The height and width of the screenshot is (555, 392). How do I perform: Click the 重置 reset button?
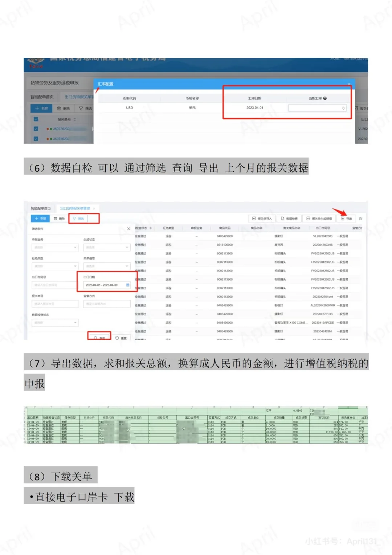[121, 338]
